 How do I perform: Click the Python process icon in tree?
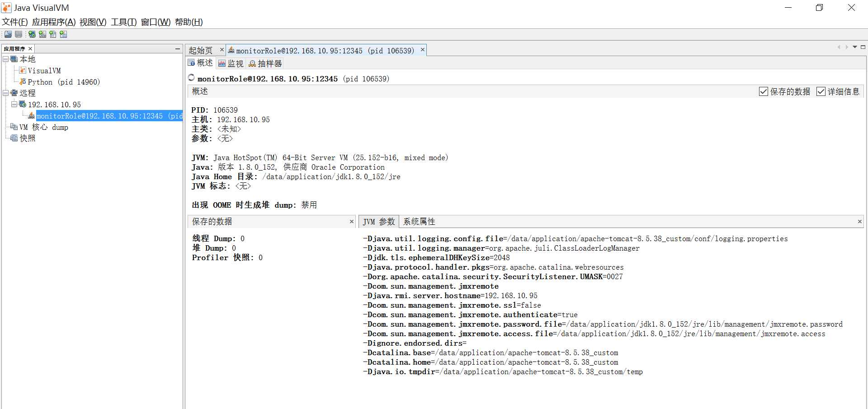click(23, 81)
